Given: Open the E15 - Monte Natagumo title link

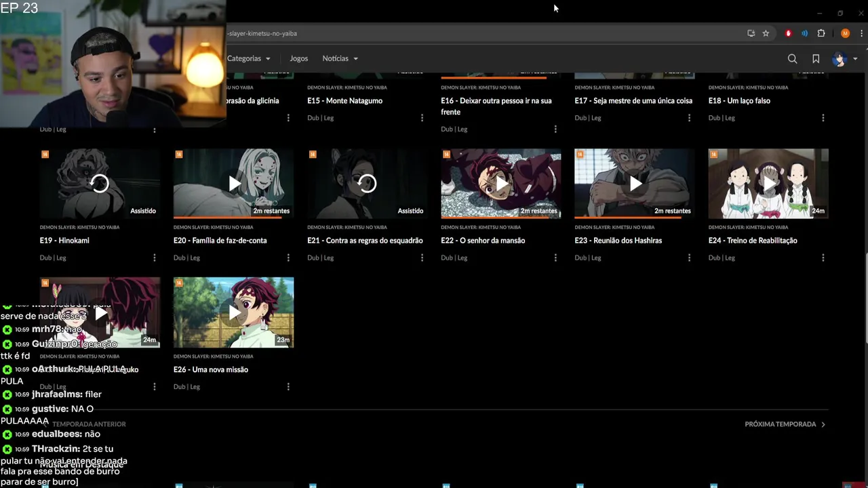Looking at the screenshot, I should click(x=344, y=101).
